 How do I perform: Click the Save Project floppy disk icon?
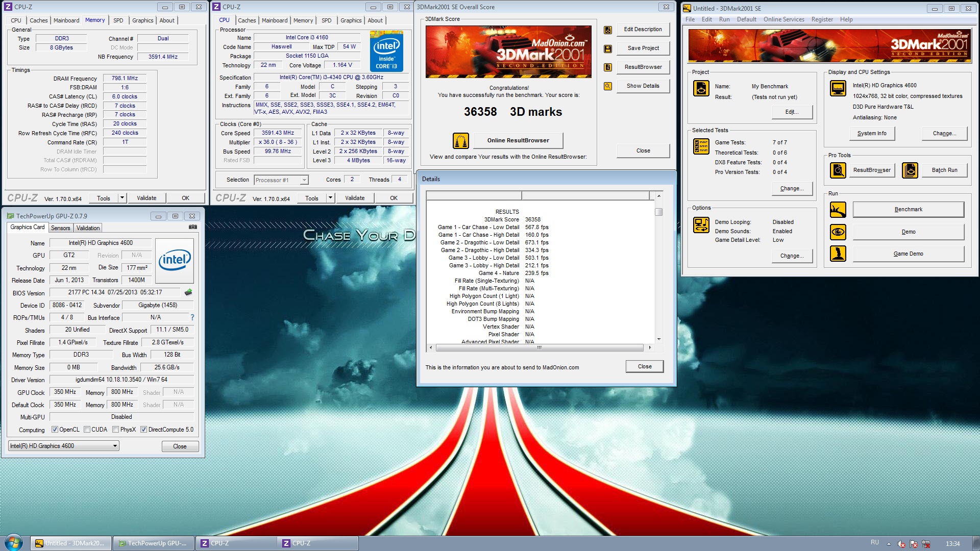(x=607, y=48)
